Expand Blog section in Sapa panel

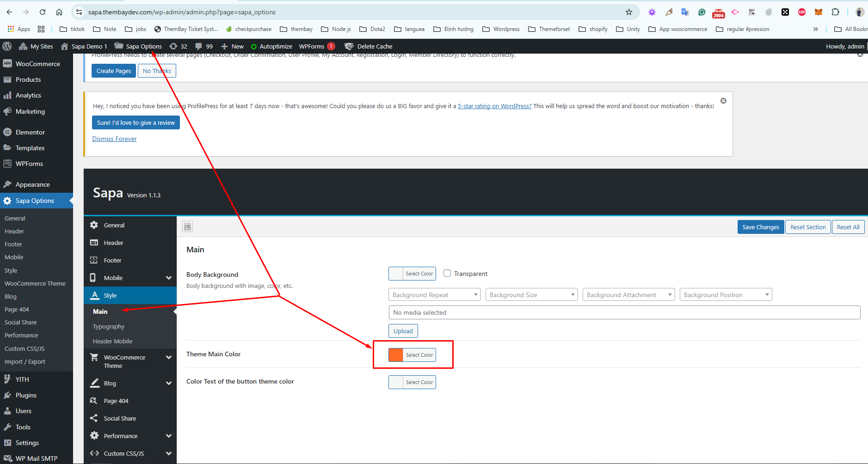coord(130,383)
